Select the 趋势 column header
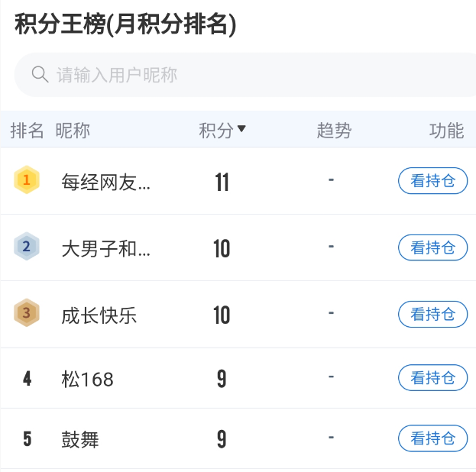This screenshot has height=472, width=476. tap(334, 131)
